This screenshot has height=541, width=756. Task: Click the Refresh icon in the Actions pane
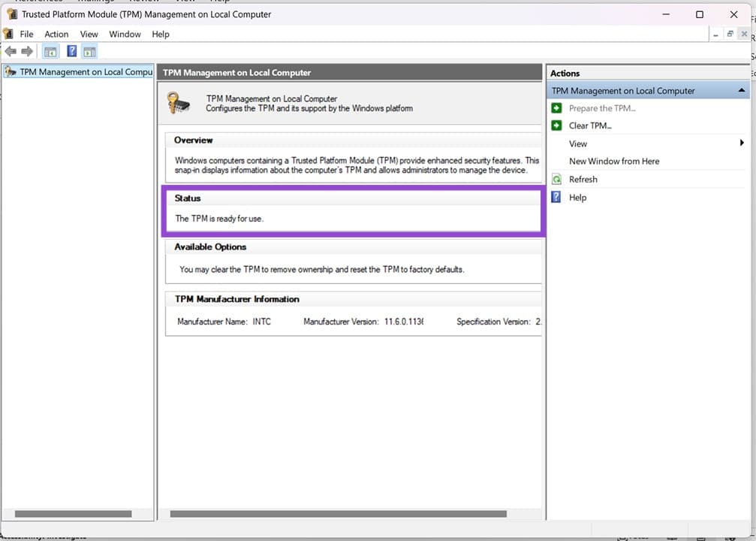coord(556,179)
